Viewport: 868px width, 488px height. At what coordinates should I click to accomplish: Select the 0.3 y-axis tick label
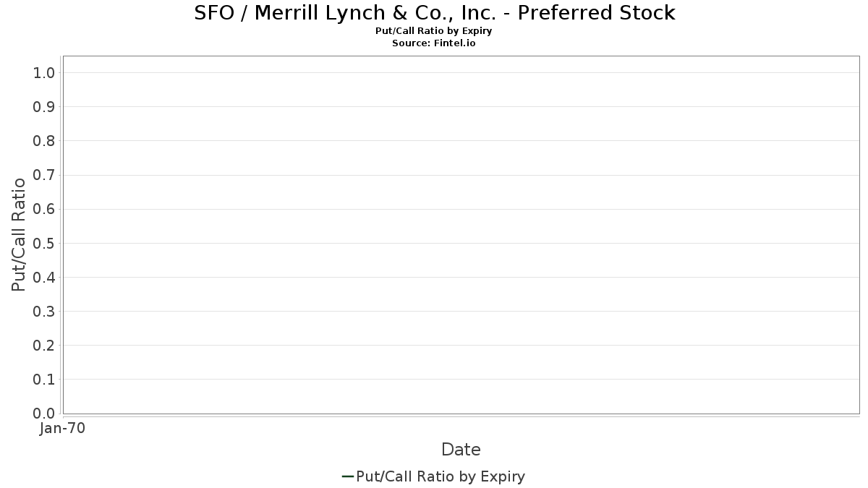pos(44,312)
